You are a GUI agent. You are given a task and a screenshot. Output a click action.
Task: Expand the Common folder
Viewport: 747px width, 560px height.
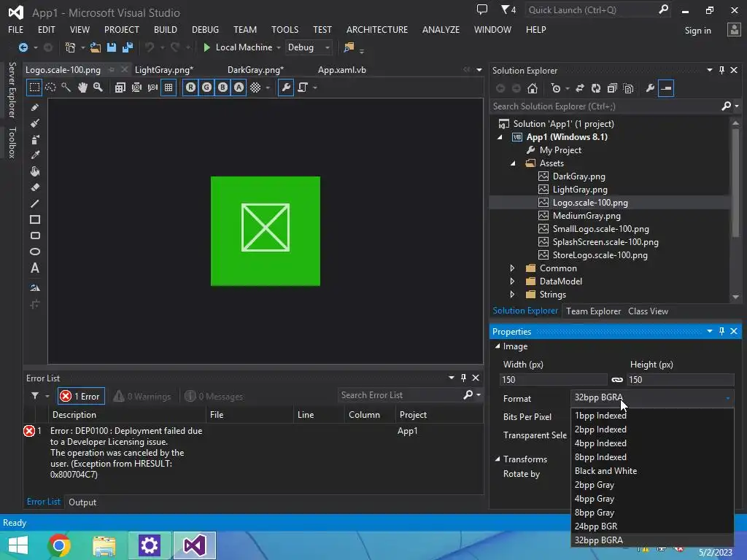(x=513, y=268)
